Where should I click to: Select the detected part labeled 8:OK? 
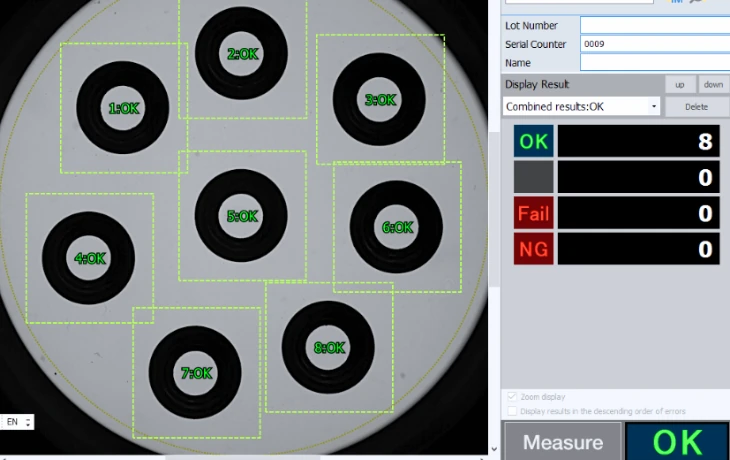coord(329,348)
